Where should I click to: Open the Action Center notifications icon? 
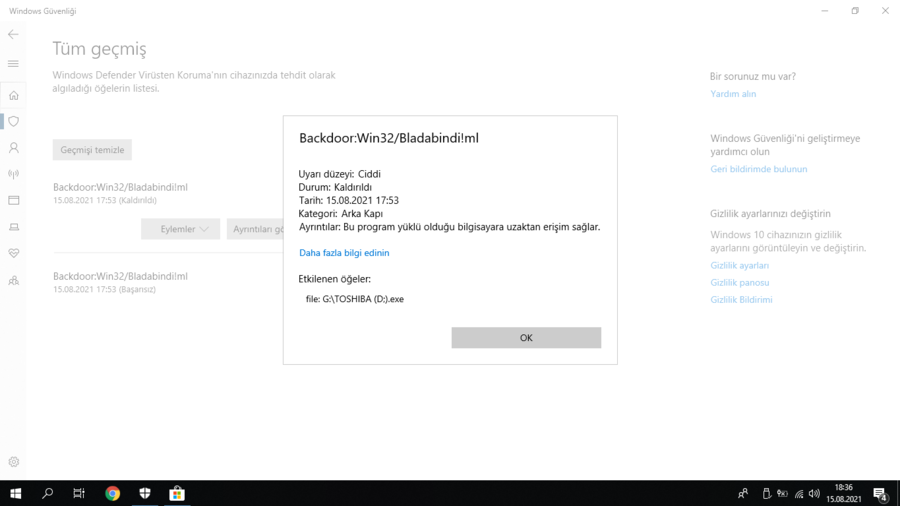(x=880, y=493)
